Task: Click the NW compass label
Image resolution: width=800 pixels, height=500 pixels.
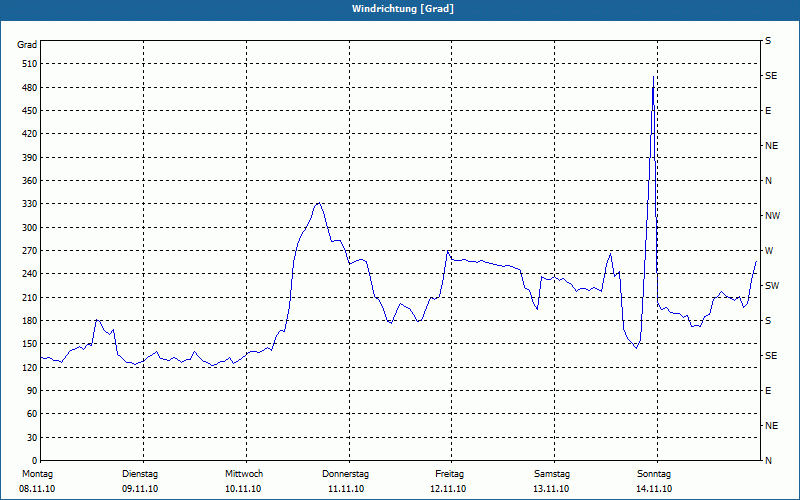Action: [x=772, y=216]
